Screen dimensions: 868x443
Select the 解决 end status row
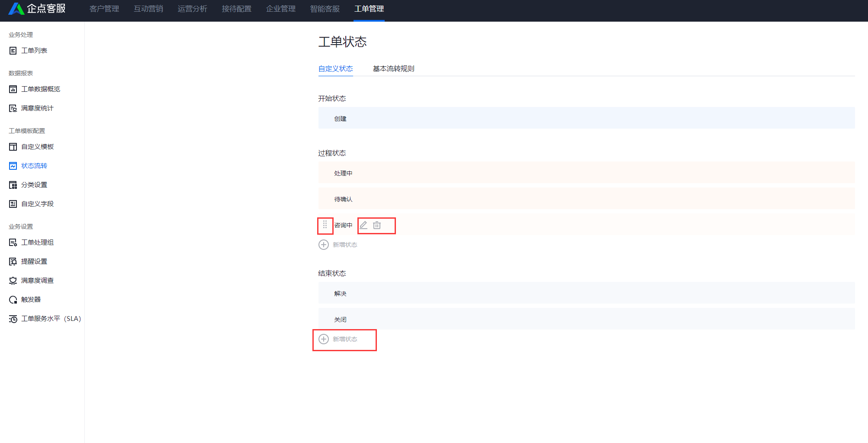(x=587, y=293)
